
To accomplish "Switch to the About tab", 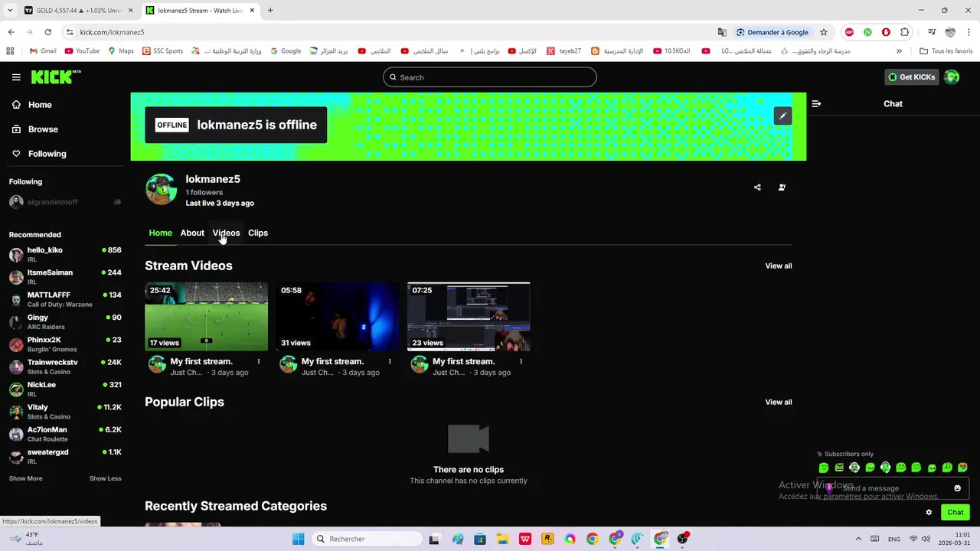I will (192, 233).
